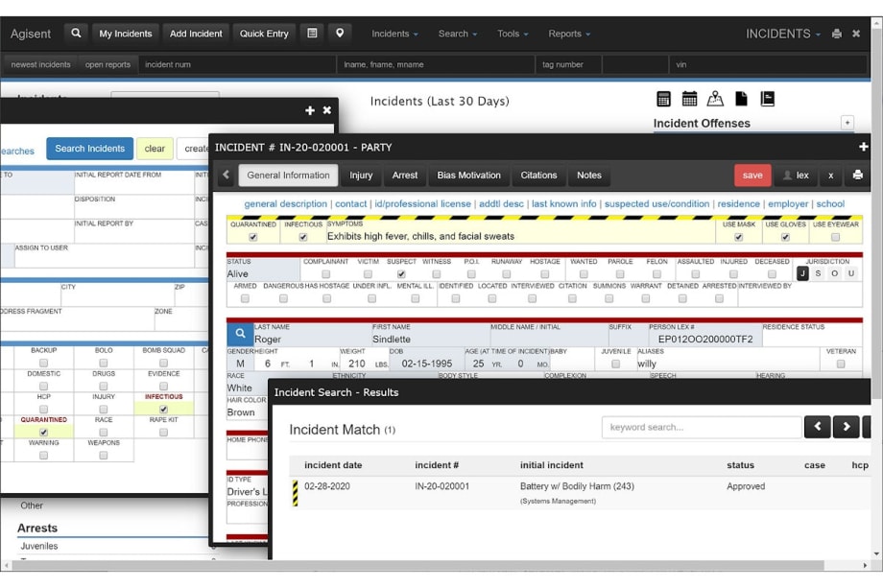This screenshot has height=588, width=883.
Task: Open the Reports dropdown menu
Action: click(569, 33)
